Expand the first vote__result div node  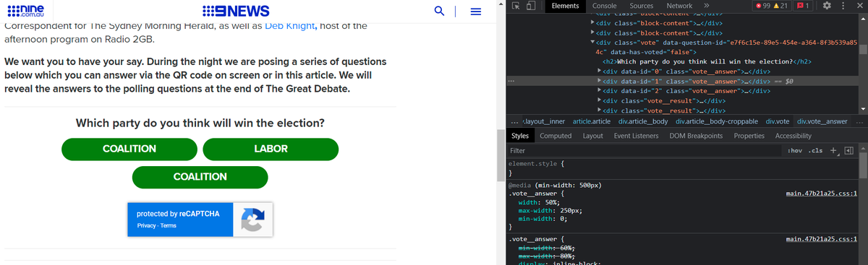tap(599, 101)
